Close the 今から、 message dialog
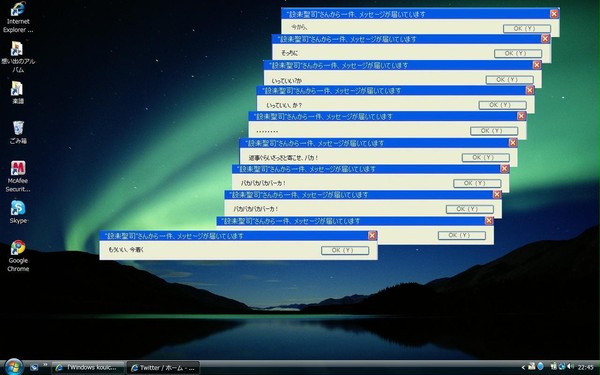 click(x=554, y=14)
